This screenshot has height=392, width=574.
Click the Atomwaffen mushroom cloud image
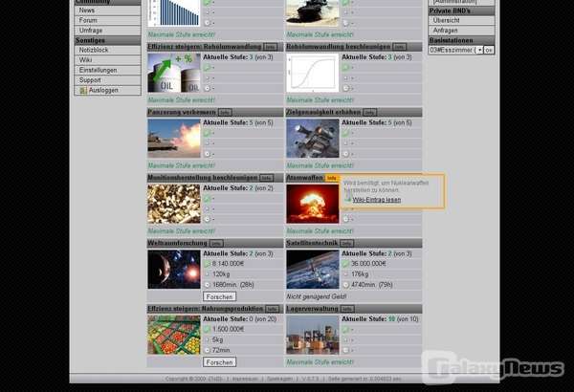pos(312,204)
